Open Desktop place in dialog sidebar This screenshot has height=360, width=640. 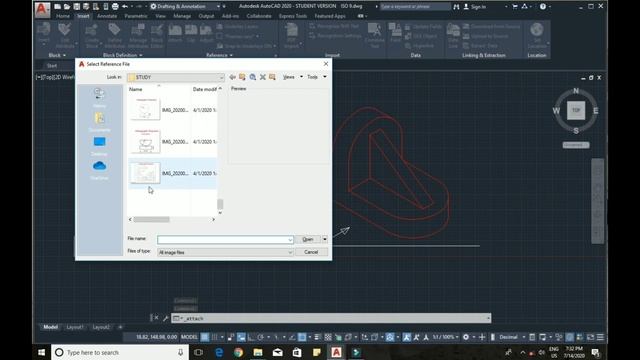[x=99, y=146]
